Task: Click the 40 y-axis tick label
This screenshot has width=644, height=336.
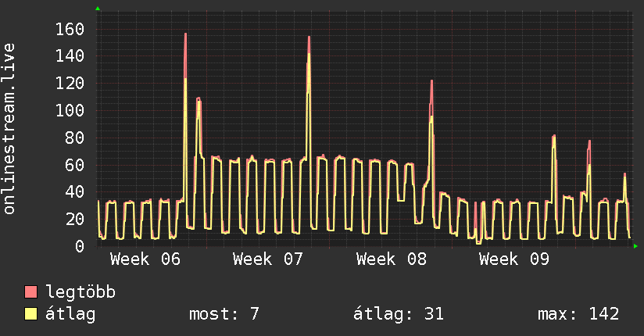Action: pyautogui.click(x=75, y=191)
